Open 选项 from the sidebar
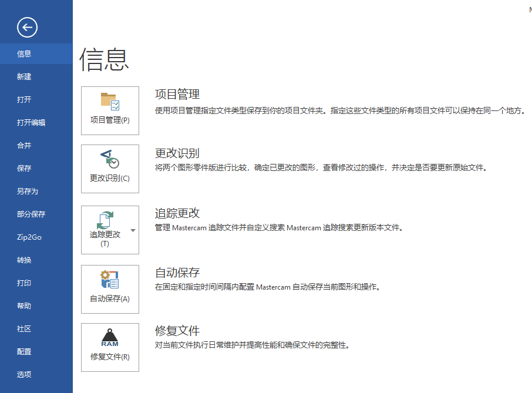Viewport: 532px width, 393px height. pos(23,374)
